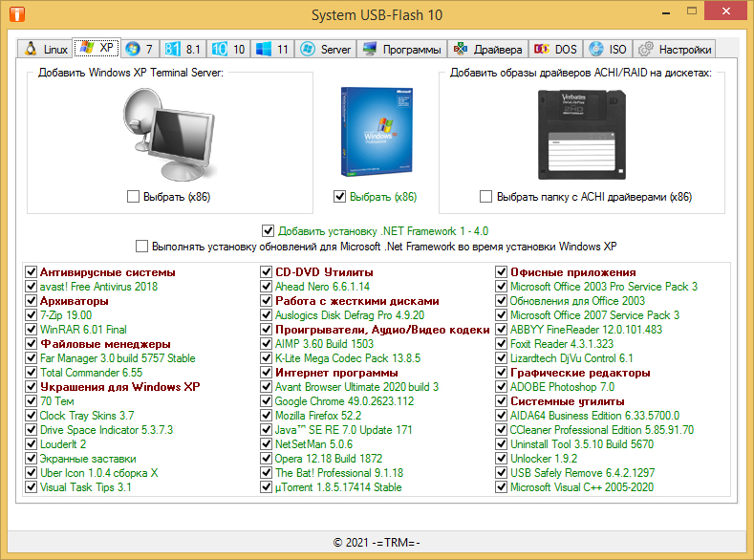The width and height of the screenshot is (754, 560).
Task: Open the Windows 8.1 tab
Action: (x=183, y=49)
